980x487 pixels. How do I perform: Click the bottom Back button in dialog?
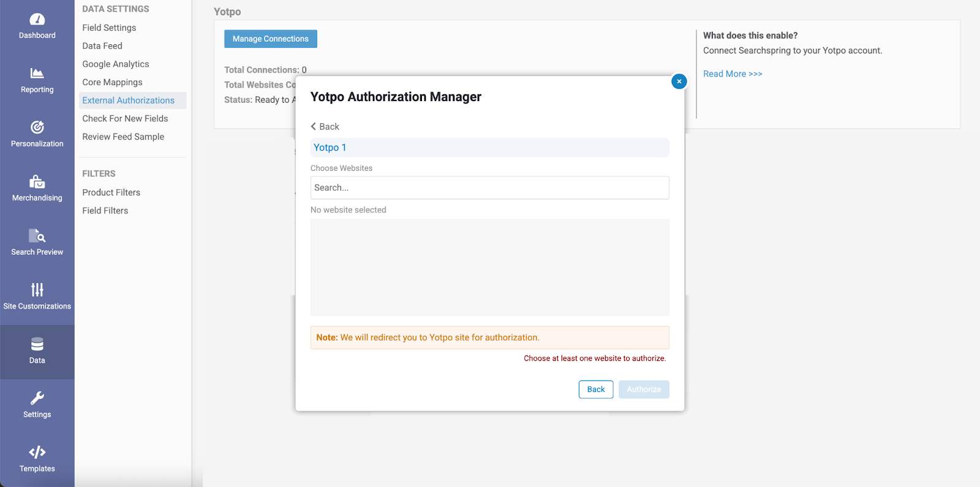tap(596, 390)
